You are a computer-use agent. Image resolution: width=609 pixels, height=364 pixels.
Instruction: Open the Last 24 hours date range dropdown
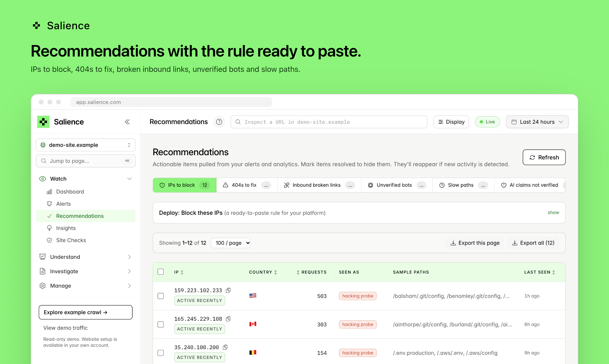point(537,122)
